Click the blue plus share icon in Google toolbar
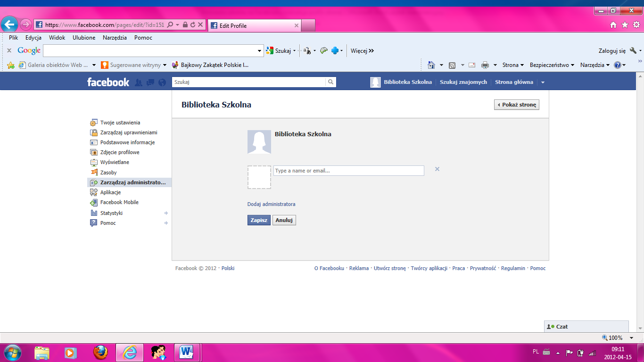This screenshot has width=644, height=362. pos(335,50)
